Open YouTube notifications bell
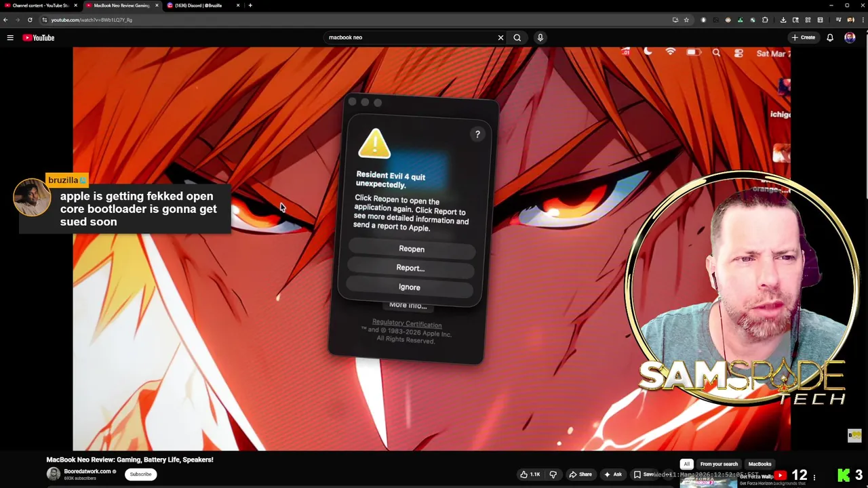868x488 pixels. coord(829,38)
